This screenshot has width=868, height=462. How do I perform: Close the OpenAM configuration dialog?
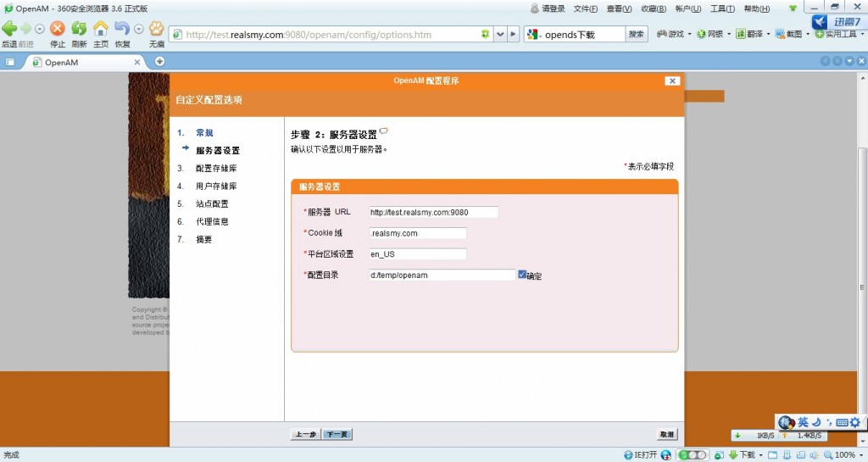pyautogui.click(x=672, y=81)
